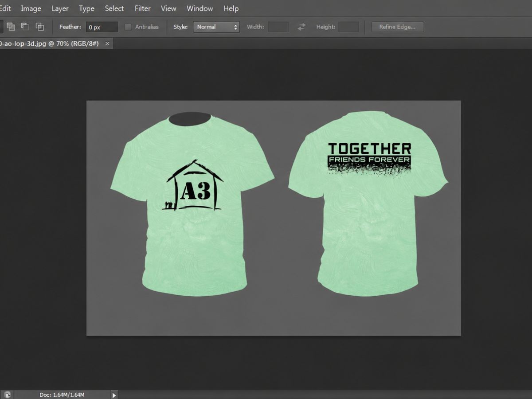Click the A3 house logo on the front shirt
This screenshot has width=532, height=399.
click(193, 186)
